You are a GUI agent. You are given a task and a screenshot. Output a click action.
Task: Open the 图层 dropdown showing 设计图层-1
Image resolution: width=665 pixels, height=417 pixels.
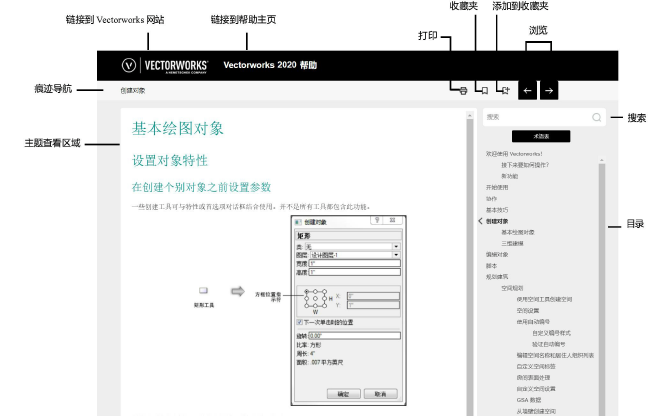pyautogui.click(x=355, y=255)
